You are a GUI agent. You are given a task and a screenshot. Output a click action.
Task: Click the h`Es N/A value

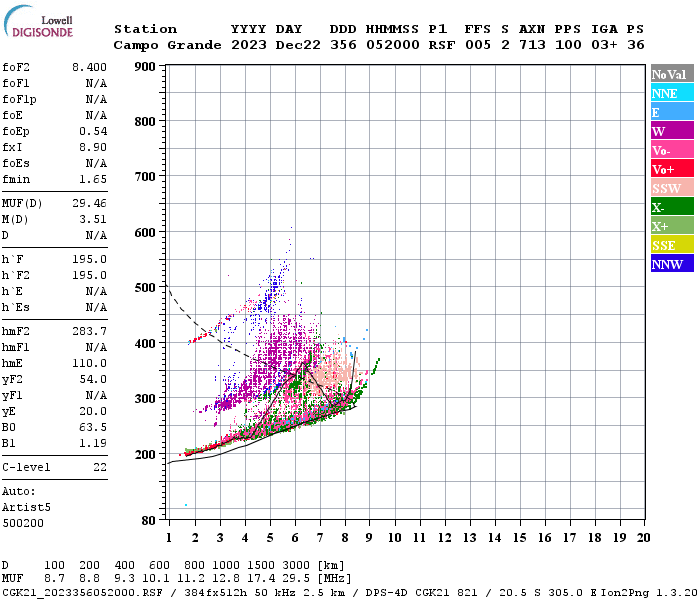pyautogui.click(x=96, y=308)
